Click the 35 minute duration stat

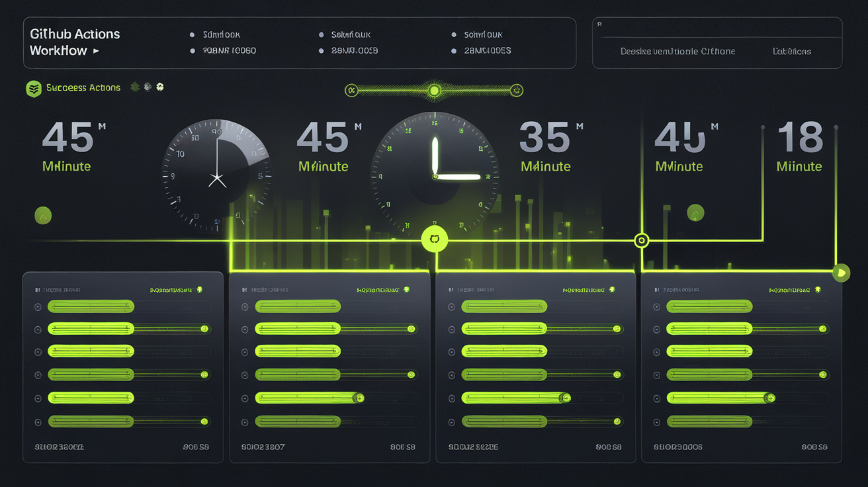(550, 146)
